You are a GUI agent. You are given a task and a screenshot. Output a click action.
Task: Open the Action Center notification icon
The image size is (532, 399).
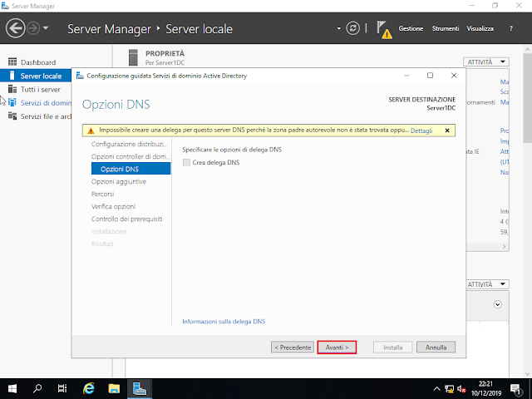click(515, 390)
